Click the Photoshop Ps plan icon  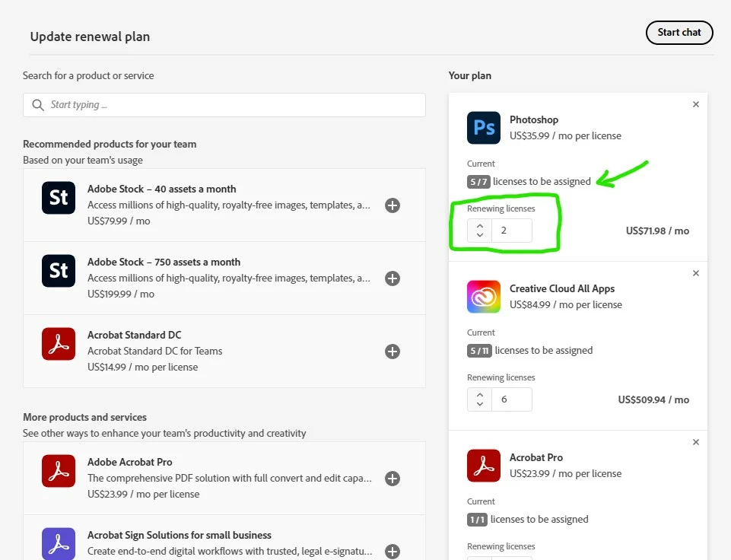tap(484, 127)
